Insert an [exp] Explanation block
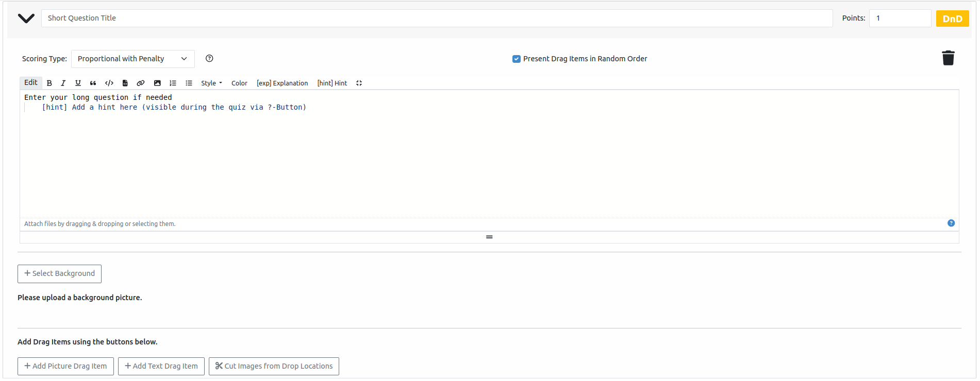The height and width of the screenshot is (381, 980). click(x=282, y=83)
